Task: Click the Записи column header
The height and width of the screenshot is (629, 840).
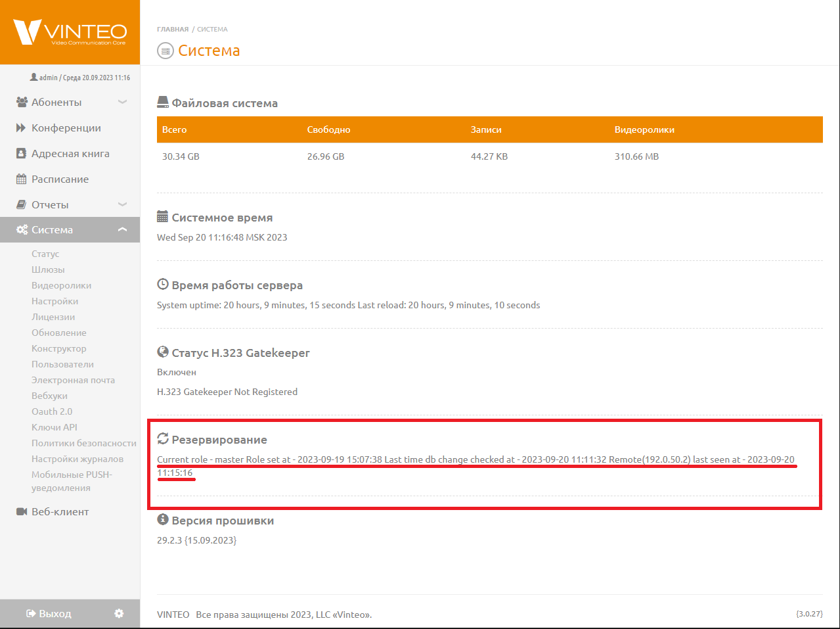Action: click(486, 129)
